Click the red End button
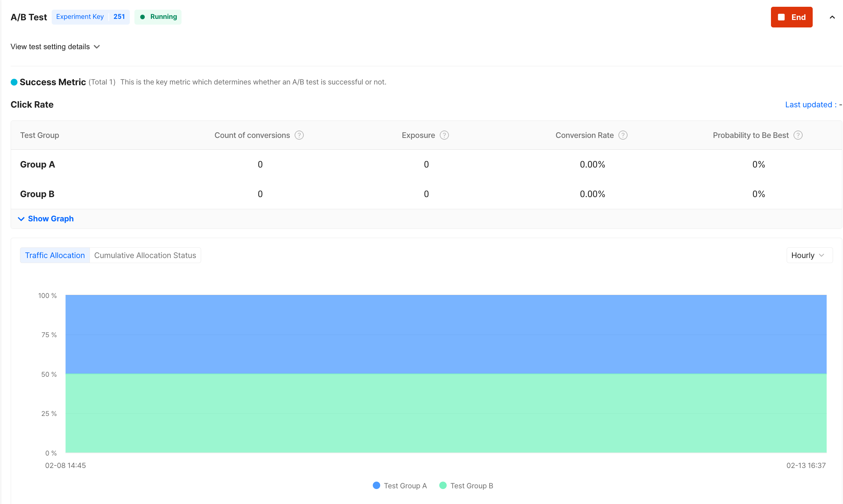Image resolution: width=843 pixels, height=504 pixels. coord(791,17)
